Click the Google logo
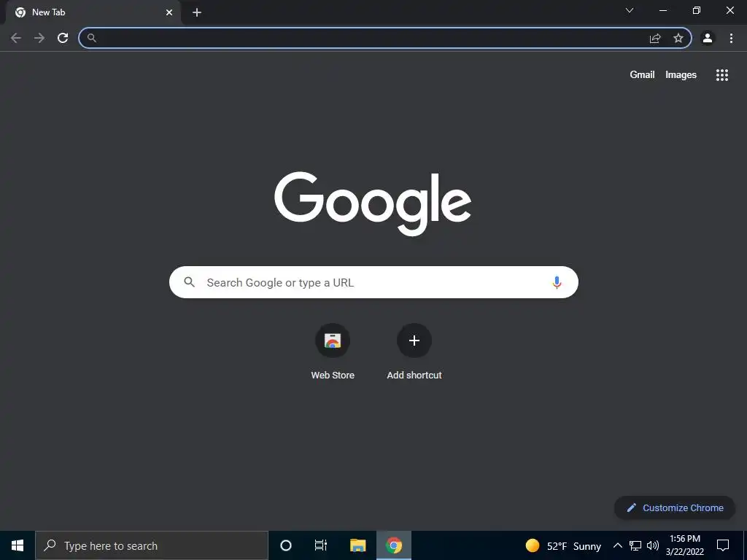 click(373, 203)
